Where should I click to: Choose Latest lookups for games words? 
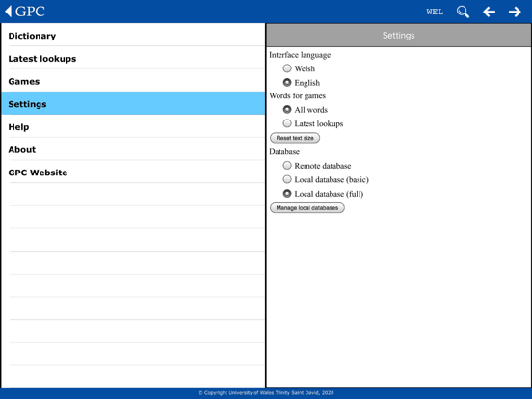[287, 123]
